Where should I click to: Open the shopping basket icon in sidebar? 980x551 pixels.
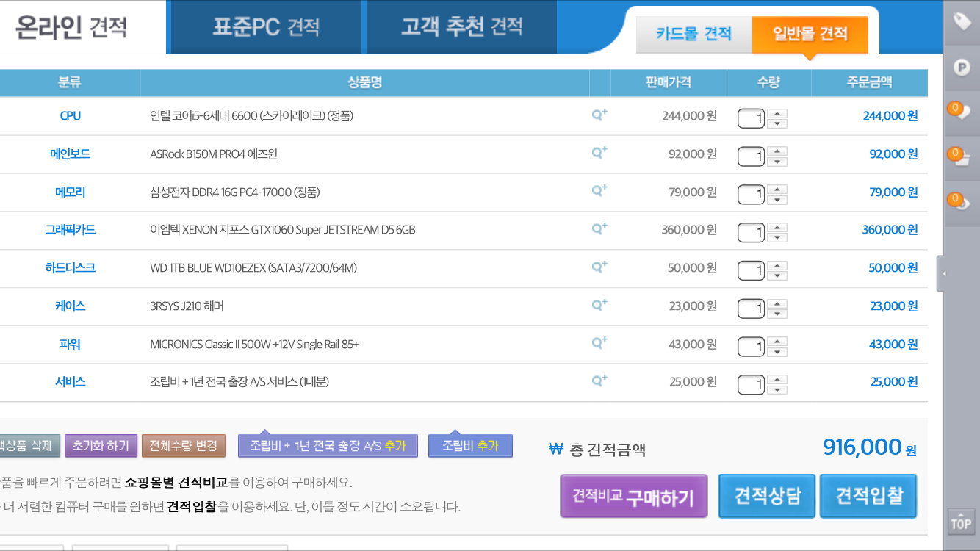point(962,157)
